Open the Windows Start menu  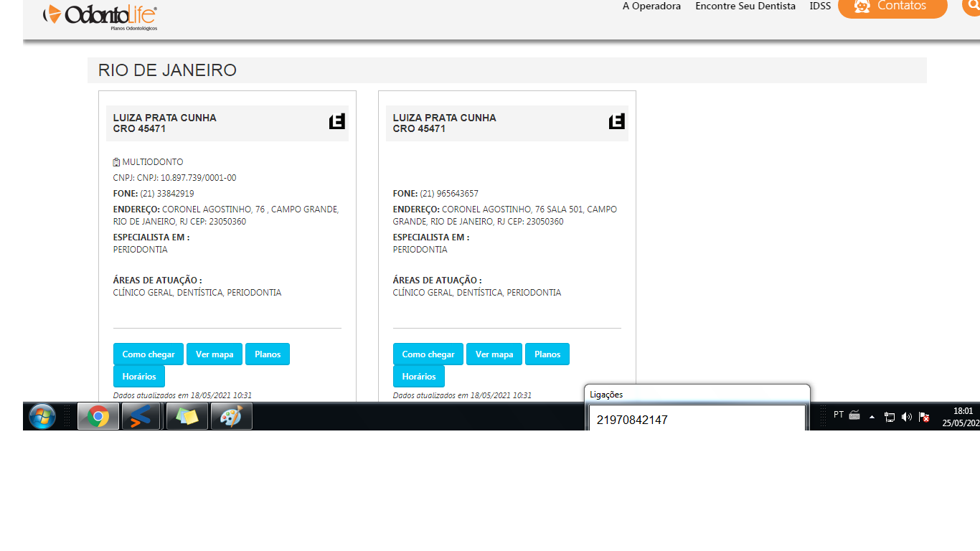coord(42,416)
